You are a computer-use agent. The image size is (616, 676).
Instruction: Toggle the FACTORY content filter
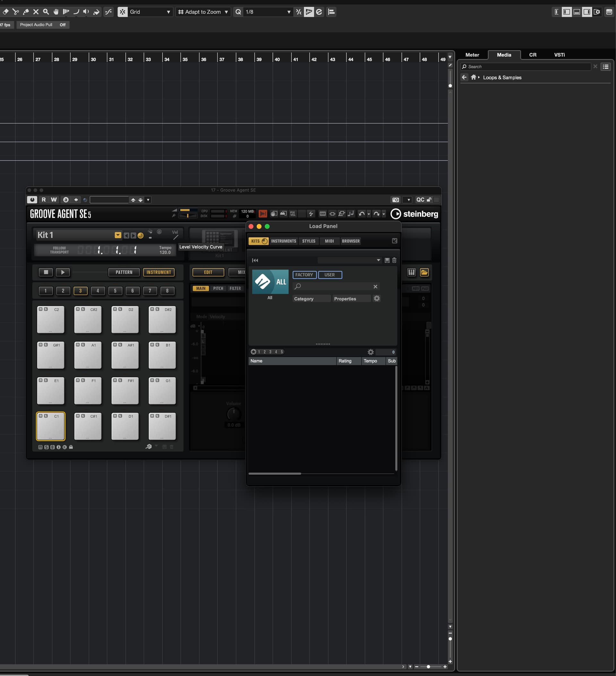(304, 275)
